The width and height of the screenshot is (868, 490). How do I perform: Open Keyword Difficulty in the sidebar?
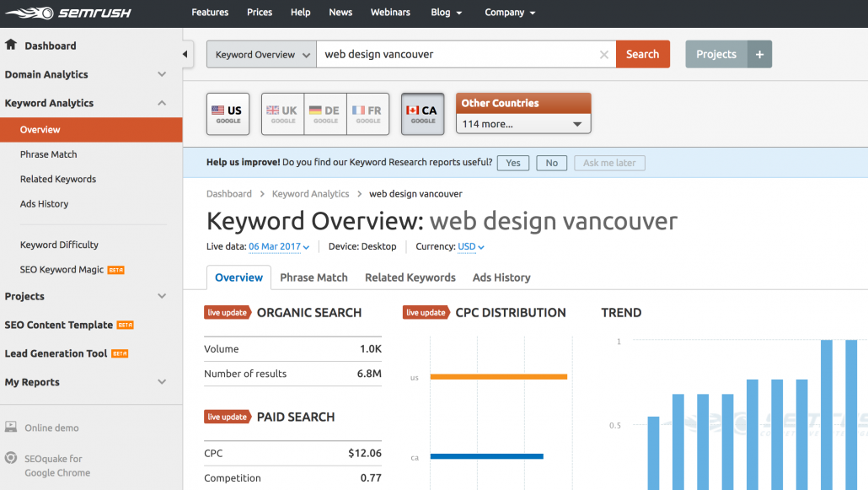(59, 245)
